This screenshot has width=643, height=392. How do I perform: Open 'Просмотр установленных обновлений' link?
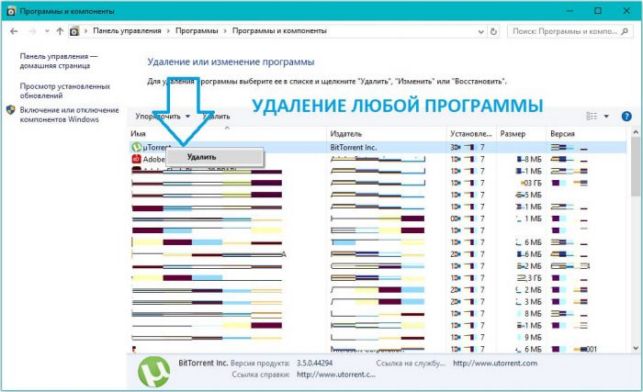[65, 91]
